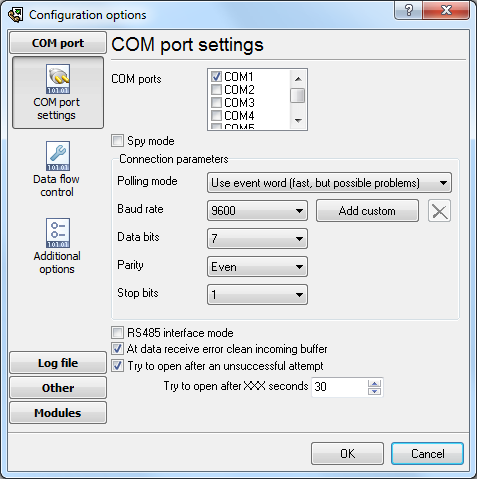
Task: Click the Add custom button
Action: [x=367, y=211]
